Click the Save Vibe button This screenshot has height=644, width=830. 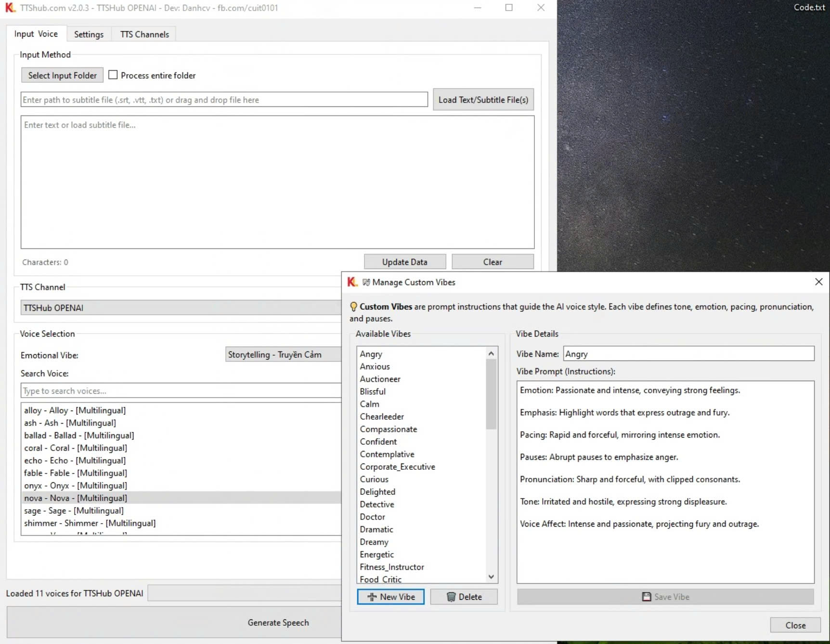[665, 597]
